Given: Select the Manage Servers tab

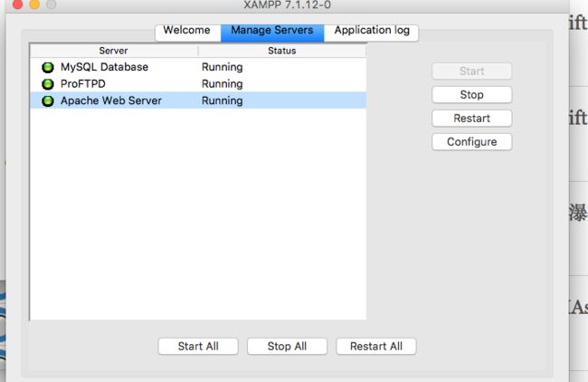Looking at the screenshot, I should pyautogui.click(x=272, y=31).
